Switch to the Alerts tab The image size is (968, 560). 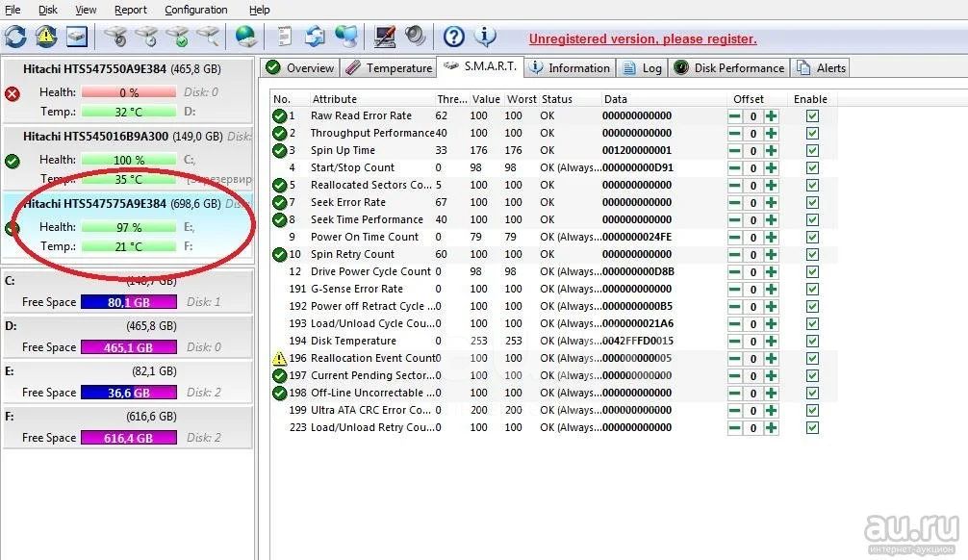822,68
